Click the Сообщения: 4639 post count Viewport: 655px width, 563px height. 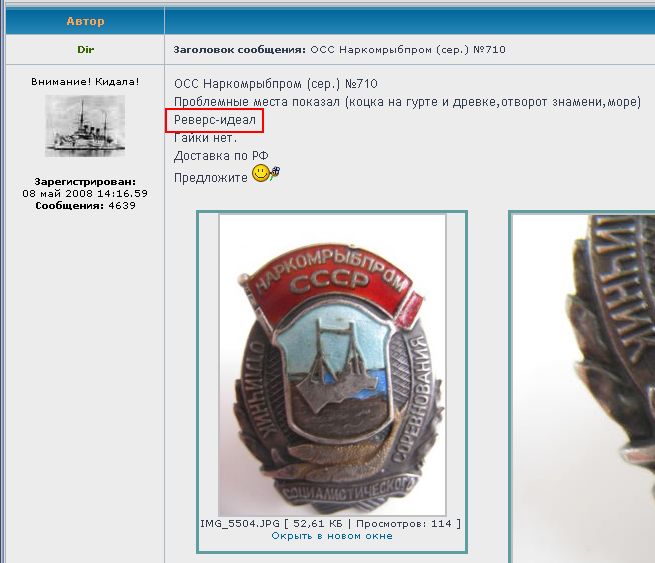click(85, 205)
